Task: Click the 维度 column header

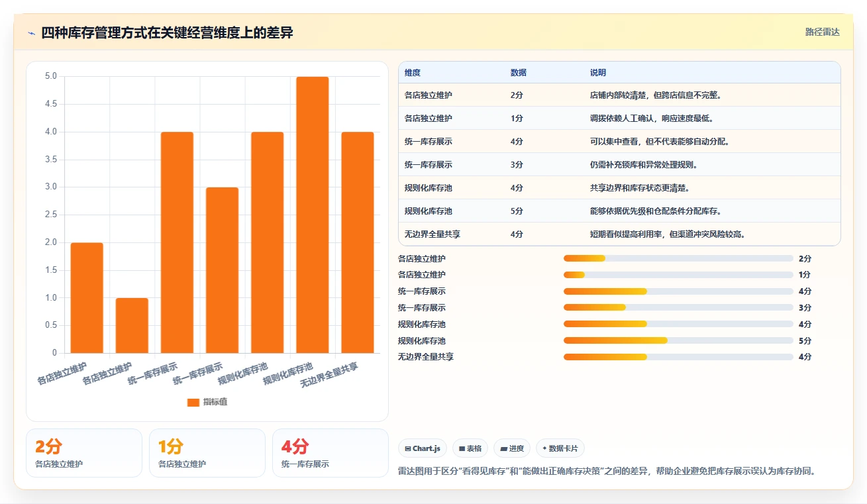Action: coord(413,73)
